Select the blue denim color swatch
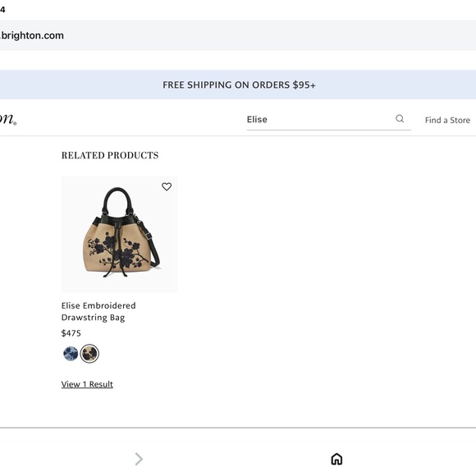The width and height of the screenshot is (476, 476). 71,354
